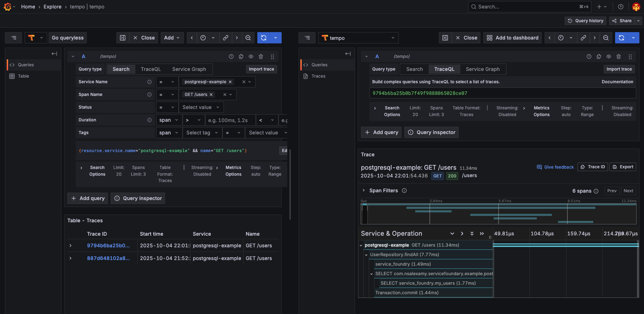
Task: Expand left pane Search Options section
Action: click(x=81, y=168)
